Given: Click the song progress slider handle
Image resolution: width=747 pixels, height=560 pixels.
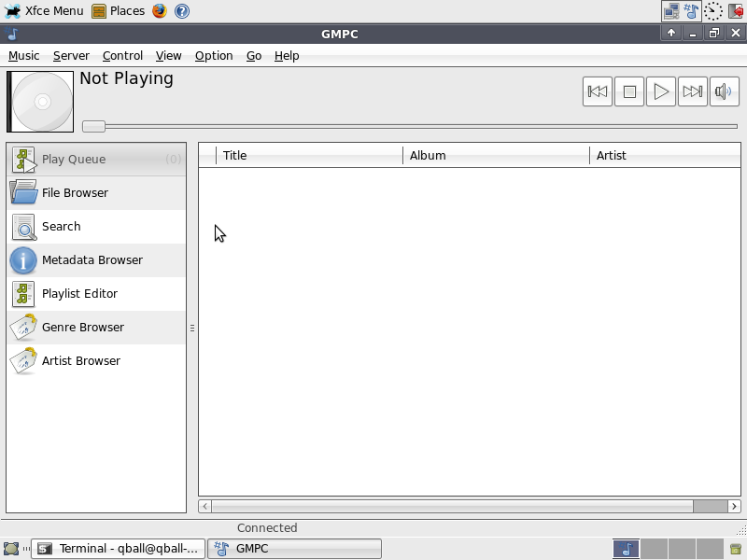Looking at the screenshot, I should [x=93, y=126].
